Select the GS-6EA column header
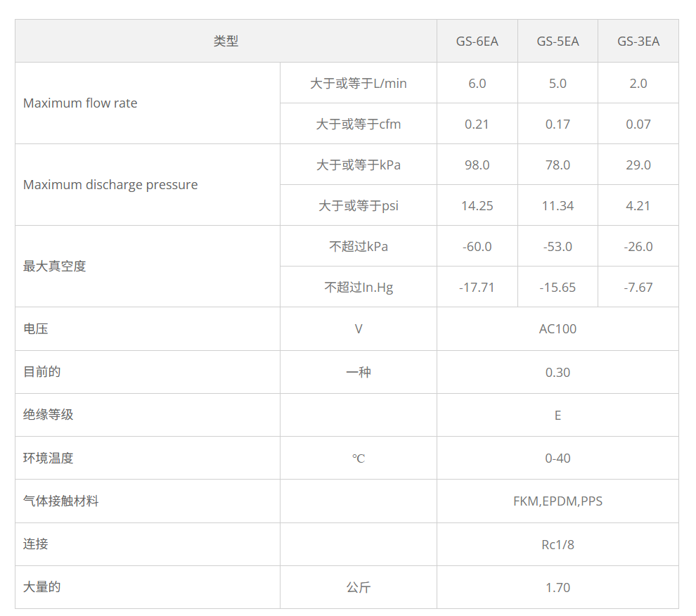The height and width of the screenshot is (616, 696). (477, 41)
